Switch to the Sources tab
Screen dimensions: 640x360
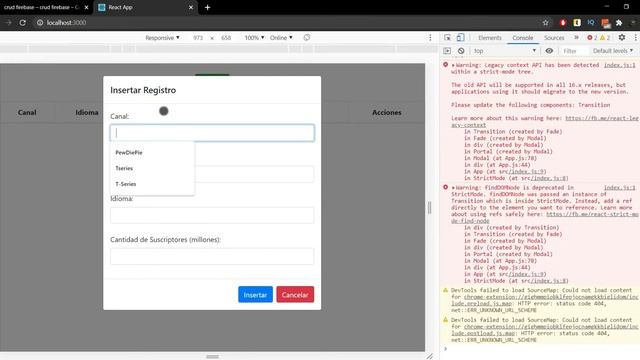[x=554, y=38]
